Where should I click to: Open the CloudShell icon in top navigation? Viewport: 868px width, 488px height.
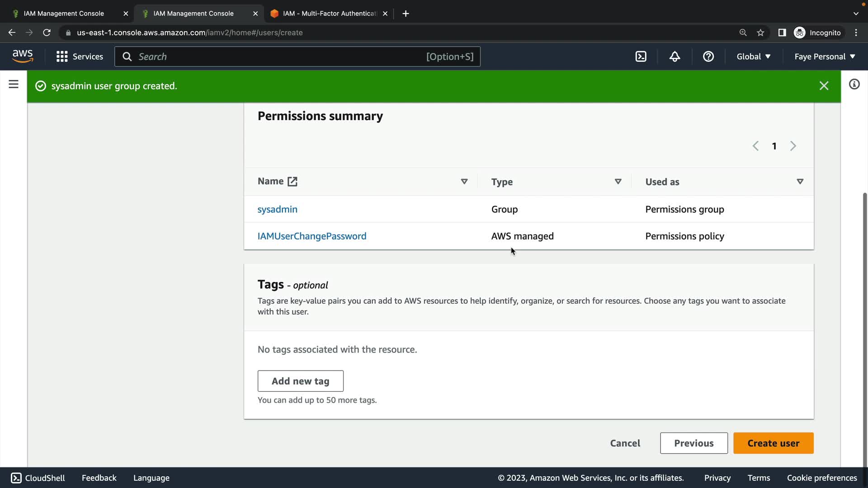641,56
